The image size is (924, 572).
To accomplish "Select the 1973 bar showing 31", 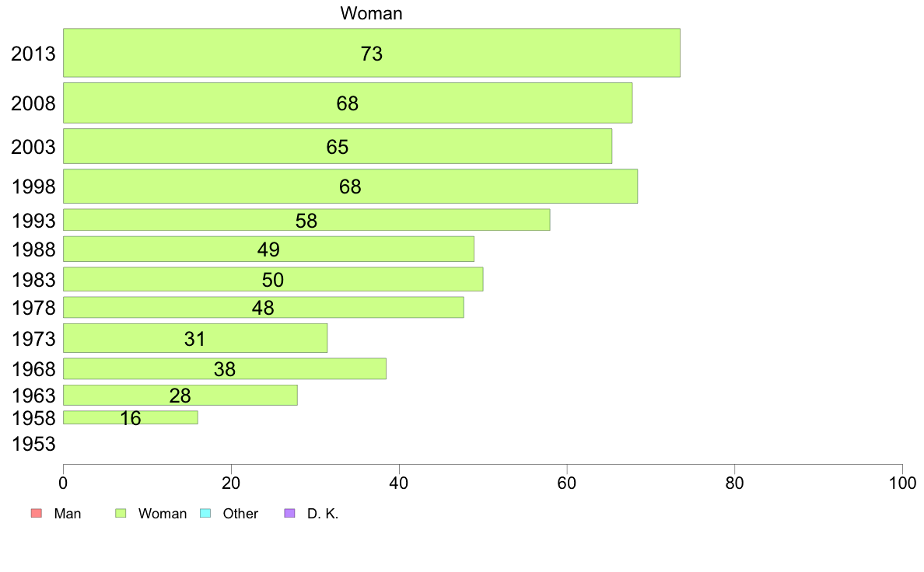I will [x=195, y=338].
